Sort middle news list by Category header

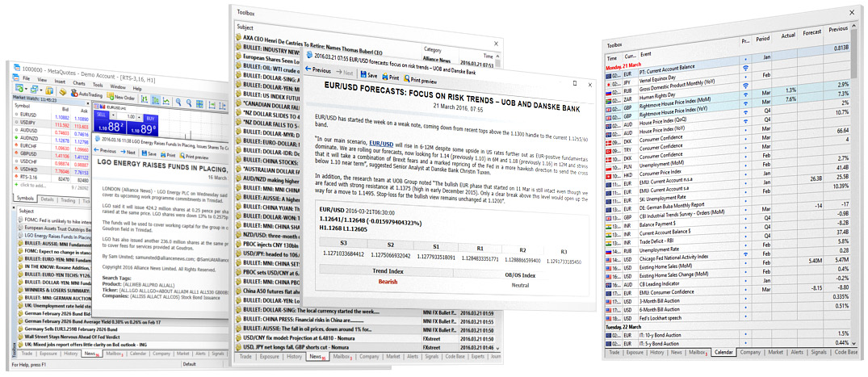coord(432,50)
